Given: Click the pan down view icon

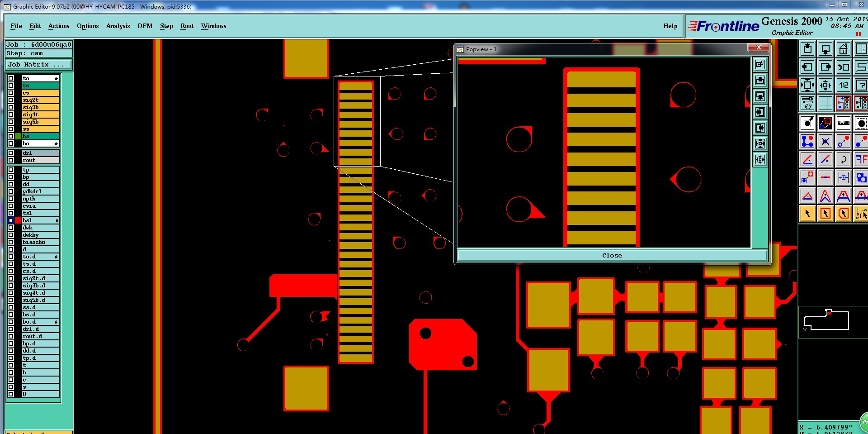Looking at the screenshot, I should 826,49.
